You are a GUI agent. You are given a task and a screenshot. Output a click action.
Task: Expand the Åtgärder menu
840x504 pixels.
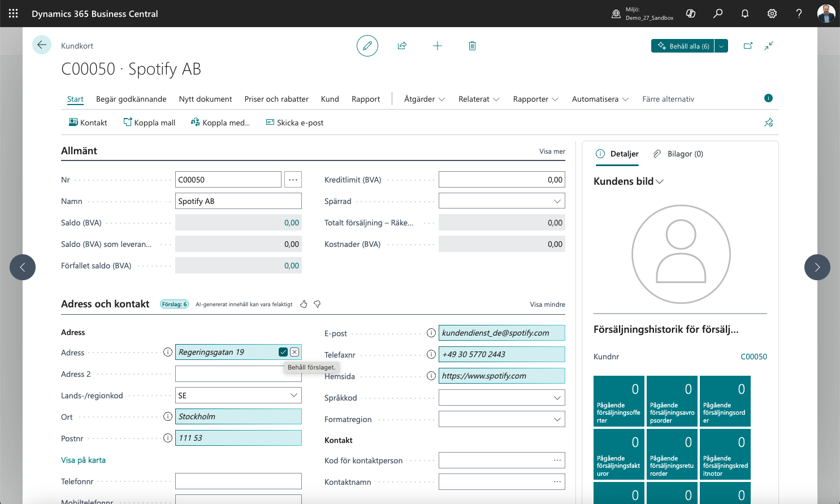point(424,99)
